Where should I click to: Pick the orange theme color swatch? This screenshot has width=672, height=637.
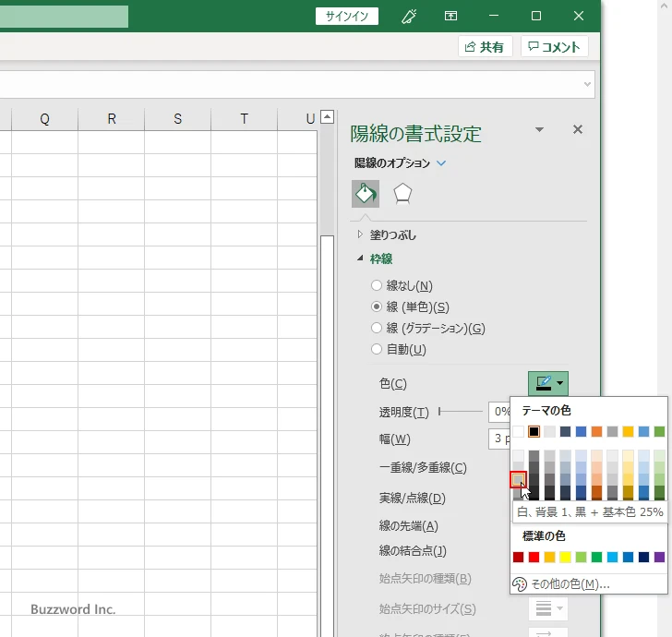click(x=596, y=431)
